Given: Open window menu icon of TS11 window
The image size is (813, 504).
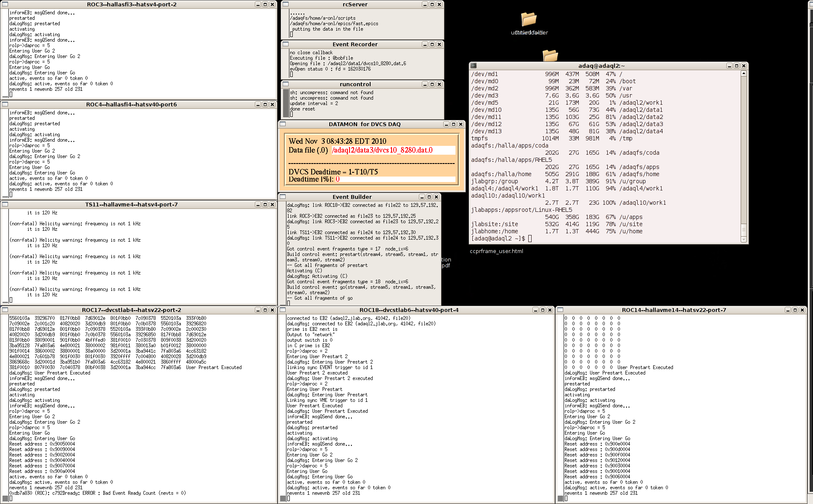Looking at the screenshot, I should (5, 204).
